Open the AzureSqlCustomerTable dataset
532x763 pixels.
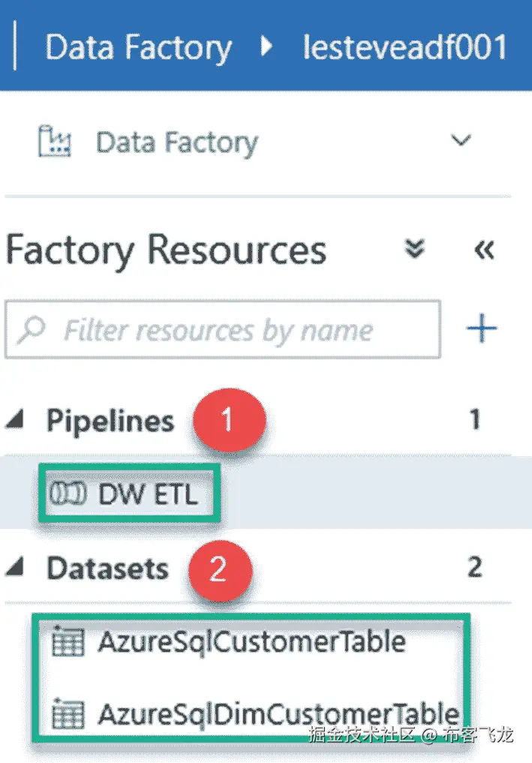pyautogui.click(x=251, y=641)
